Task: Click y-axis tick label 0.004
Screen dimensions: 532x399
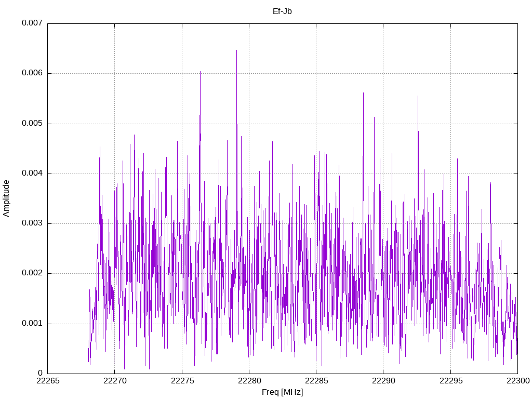Action: pyautogui.click(x=32, y=174)
